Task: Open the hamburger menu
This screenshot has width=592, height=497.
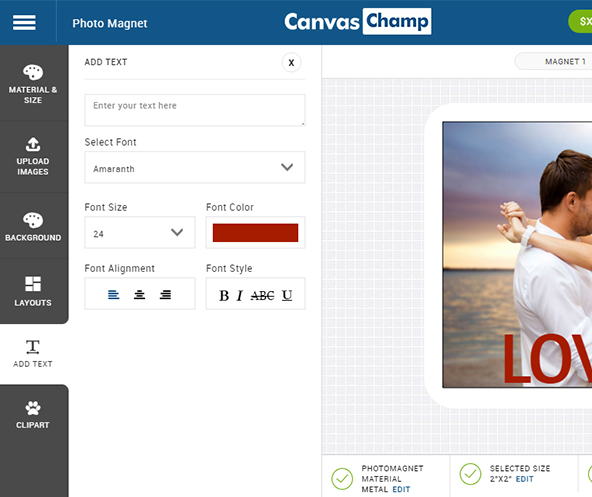Action: (24, 22)
